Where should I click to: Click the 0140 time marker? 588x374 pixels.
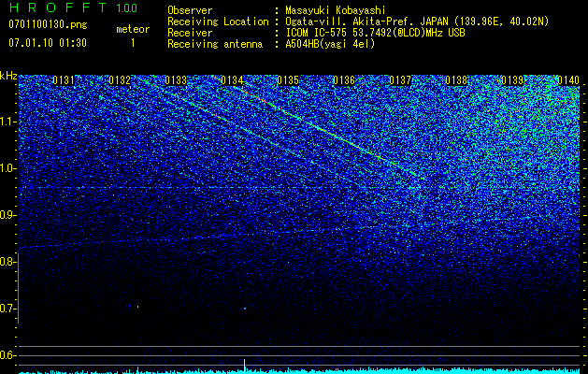568,80
